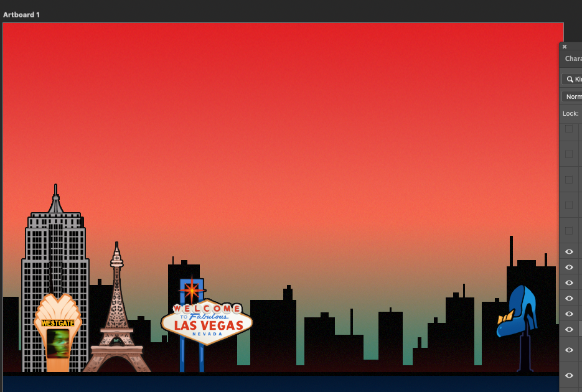
Task: Hide the layer with the topmost eye icon
Action: click(x=569, y=252)
